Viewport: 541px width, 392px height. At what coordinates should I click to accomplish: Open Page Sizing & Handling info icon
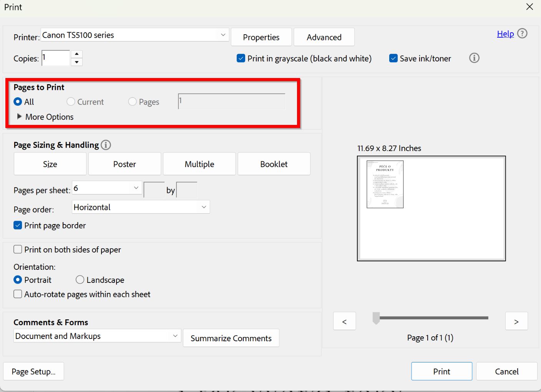tap(106, 145)
